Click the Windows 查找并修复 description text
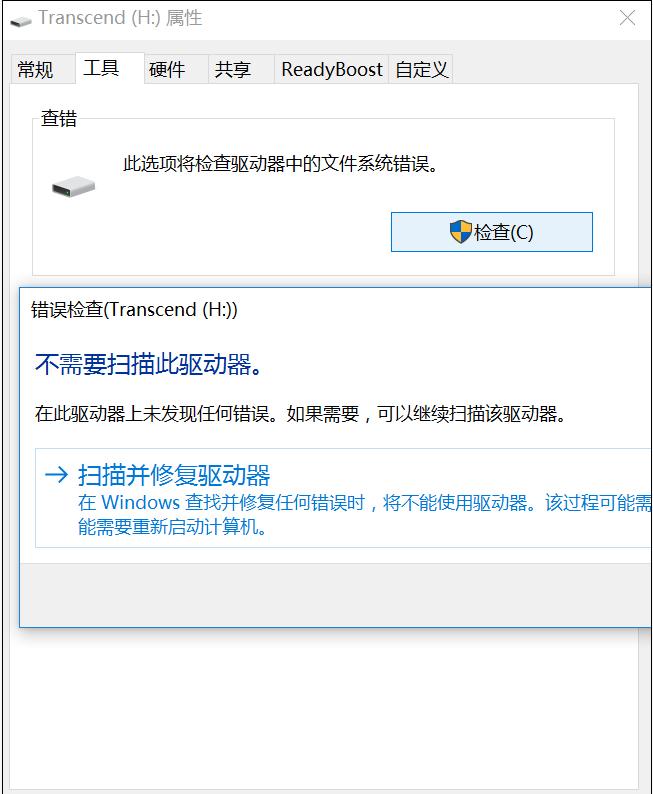The image size is (653, 794). click(x=364, y=514)
